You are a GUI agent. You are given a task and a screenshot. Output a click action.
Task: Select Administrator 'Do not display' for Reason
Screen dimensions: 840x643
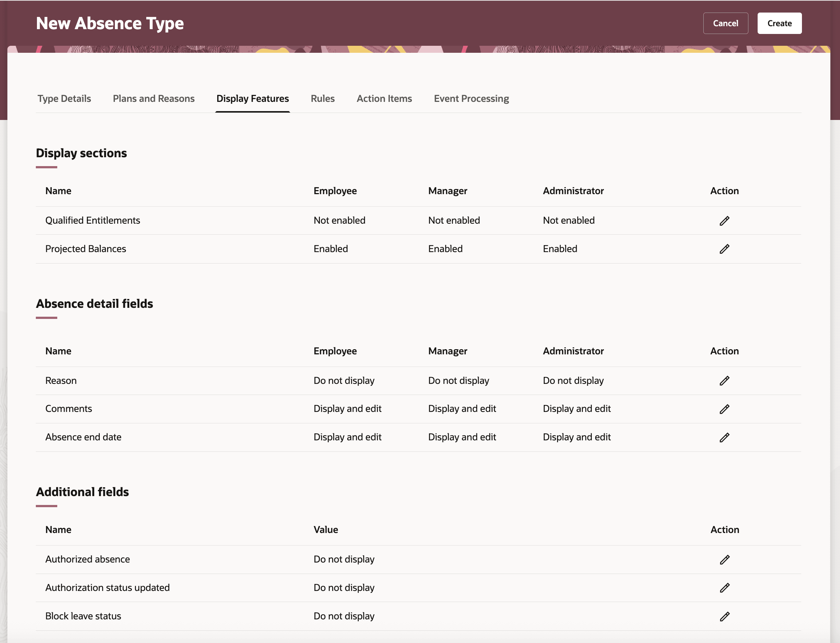(573, 381)
